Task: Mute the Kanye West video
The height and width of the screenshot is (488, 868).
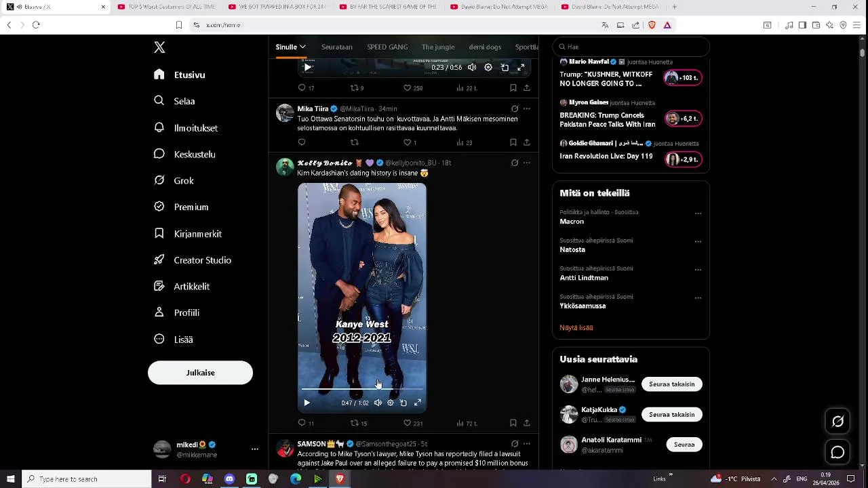Action: coord(378,403)
